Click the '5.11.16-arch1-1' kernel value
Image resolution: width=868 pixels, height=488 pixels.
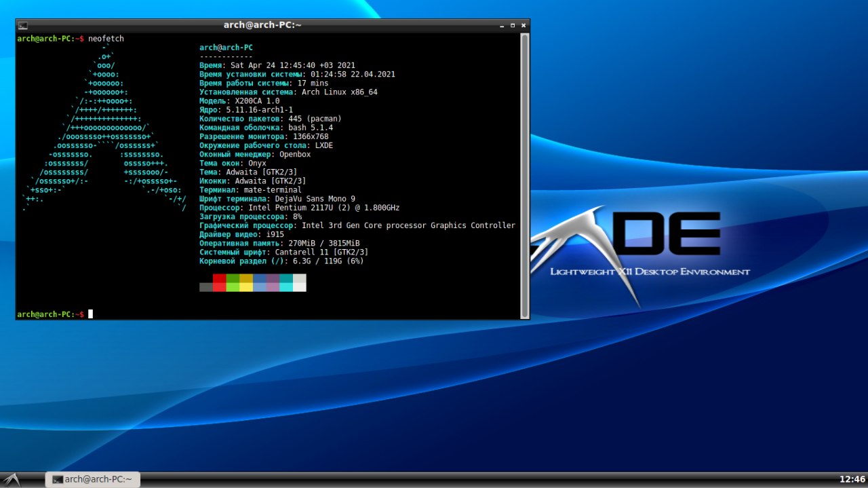click(x=259, y=109)
